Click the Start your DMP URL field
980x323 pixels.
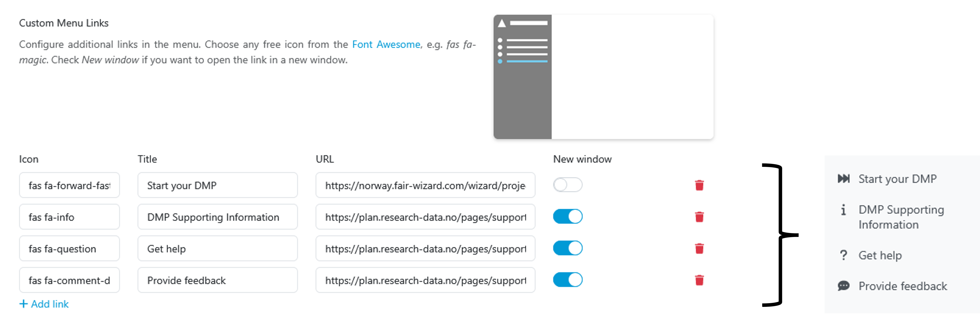[425, 185]
